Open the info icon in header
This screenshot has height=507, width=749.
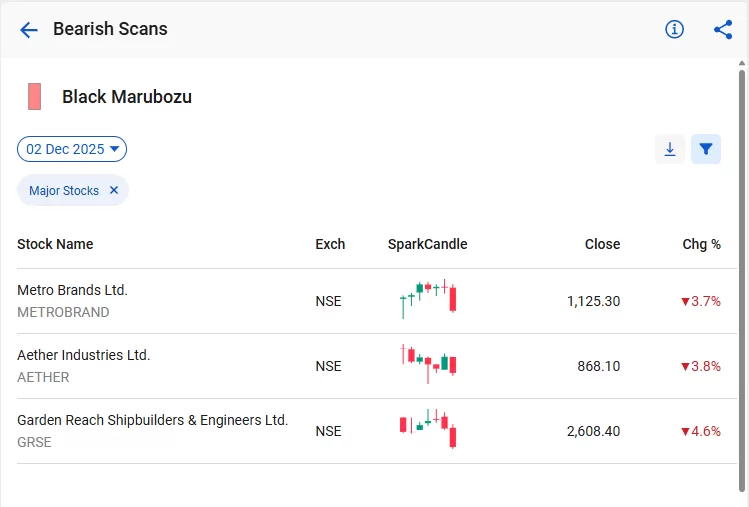coord(674,30)
